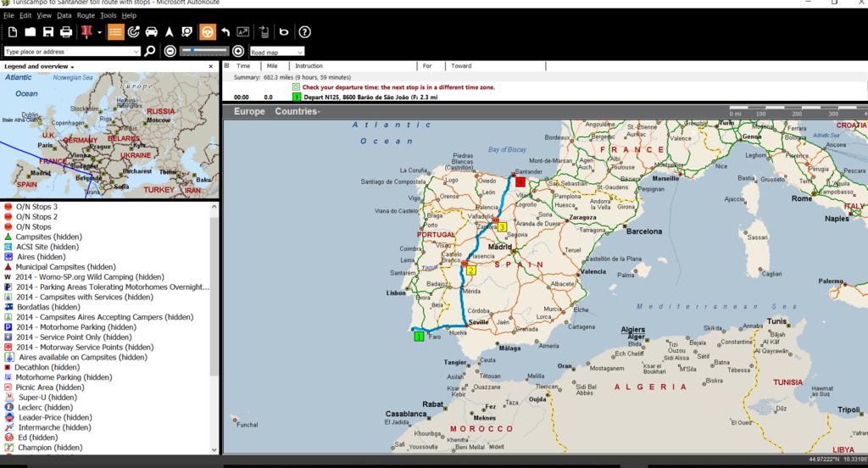This screenshot has height=468, width=868.
Task: Click the GPS navigation arrow icon
Action: (x=170, y=32)
